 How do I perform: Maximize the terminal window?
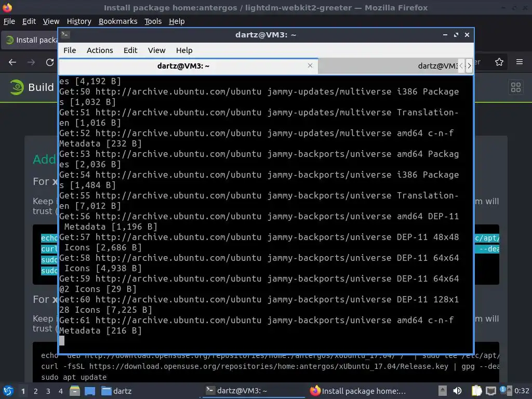click(x=456, y=35)
